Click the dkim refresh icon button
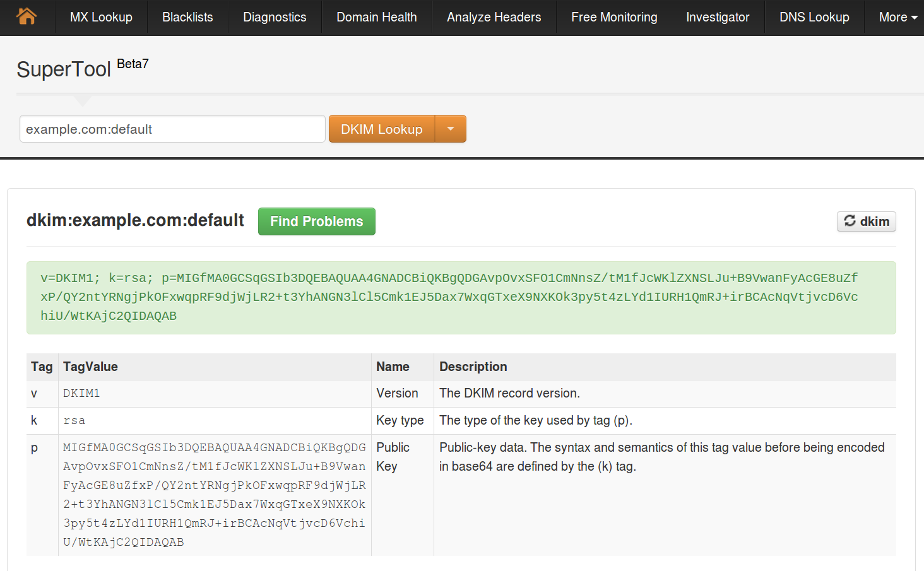This screenshot has width=924, height=571. 866,221
